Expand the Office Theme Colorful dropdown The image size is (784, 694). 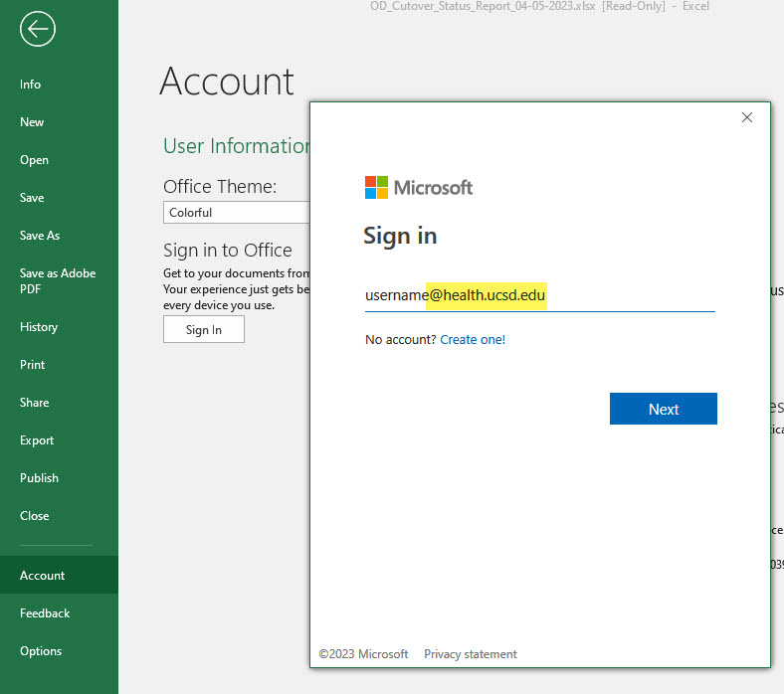coord(236,213)
